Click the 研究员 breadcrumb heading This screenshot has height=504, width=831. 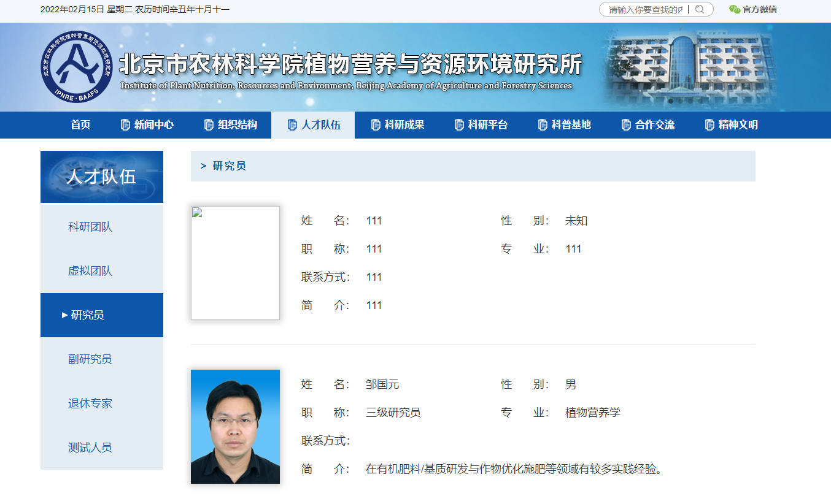click(x=230, y=166)
